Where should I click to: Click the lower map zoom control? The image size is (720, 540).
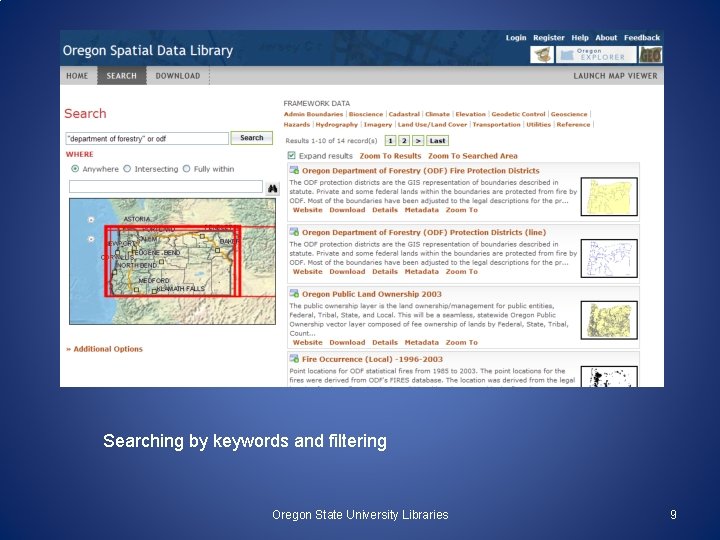click(x=91, y=239)
